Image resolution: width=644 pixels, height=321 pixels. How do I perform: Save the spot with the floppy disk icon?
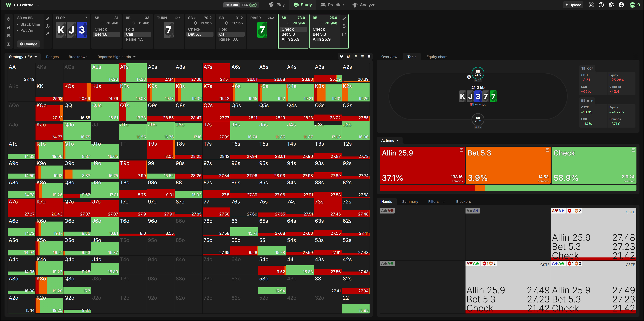9,27
